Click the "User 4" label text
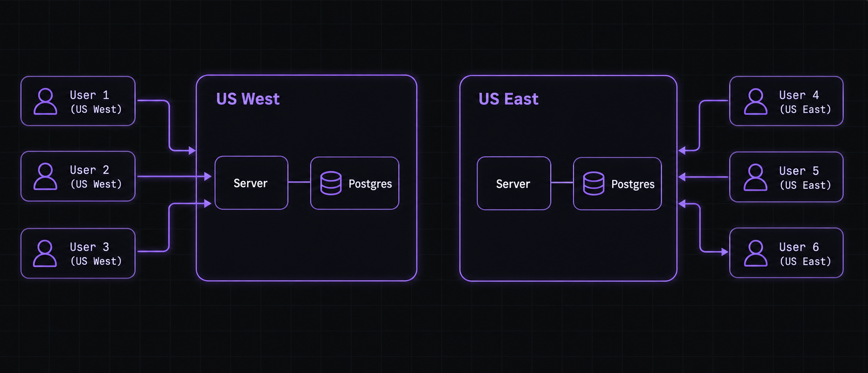This screenshot has width=868, height=373. tap(799, 95)
